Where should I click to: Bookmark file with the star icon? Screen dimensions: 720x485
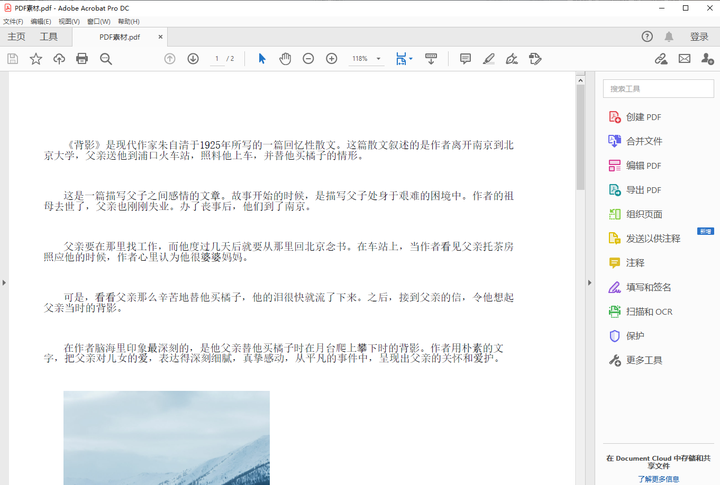click(36, 59)
